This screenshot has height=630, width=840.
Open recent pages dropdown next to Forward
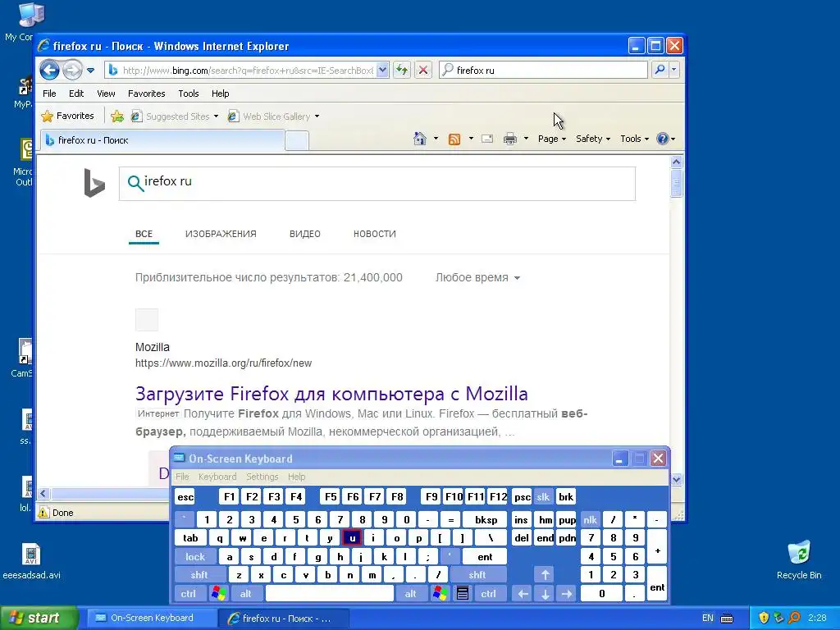90,71
